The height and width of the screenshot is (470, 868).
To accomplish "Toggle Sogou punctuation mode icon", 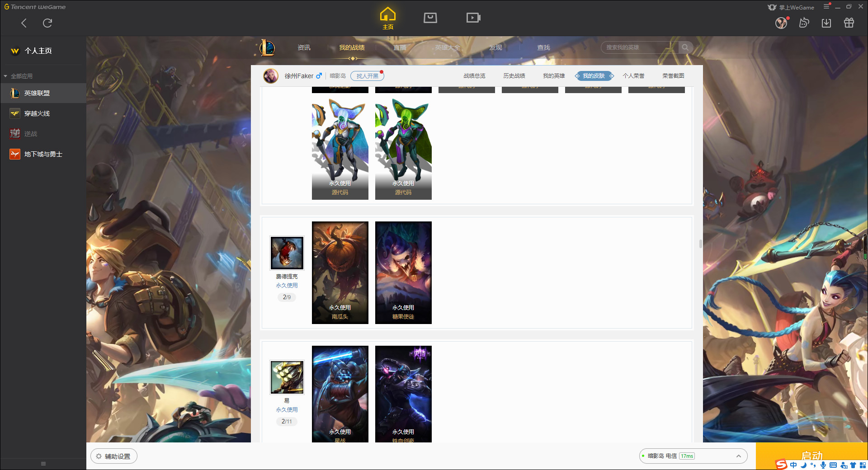I will 813,465.
